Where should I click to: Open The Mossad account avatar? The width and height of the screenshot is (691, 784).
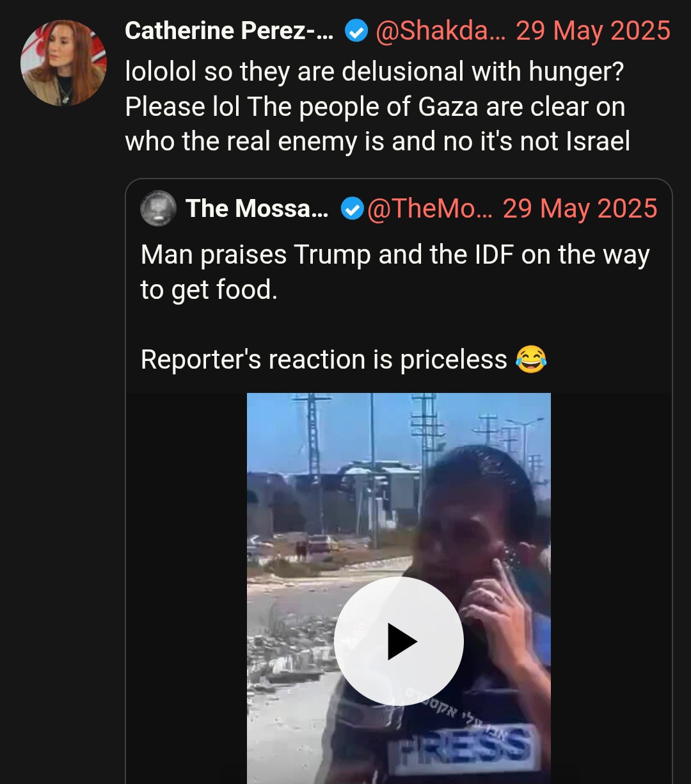pos(158,209)
